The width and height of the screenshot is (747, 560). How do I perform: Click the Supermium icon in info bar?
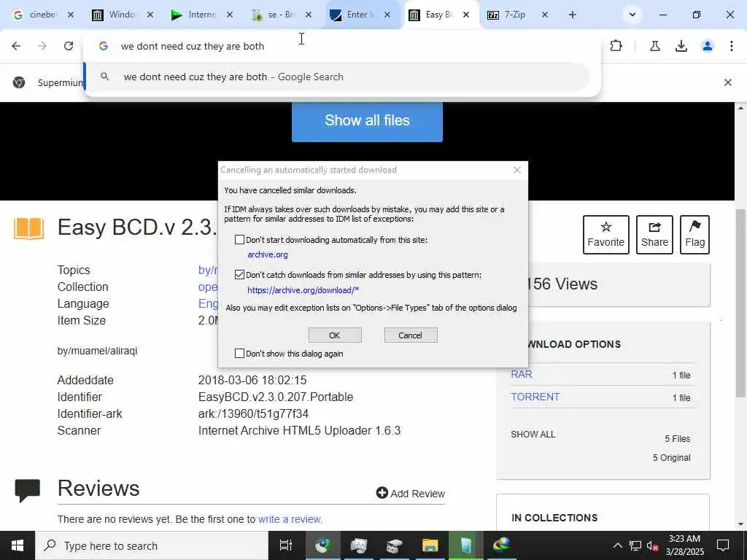click(18, 82)
